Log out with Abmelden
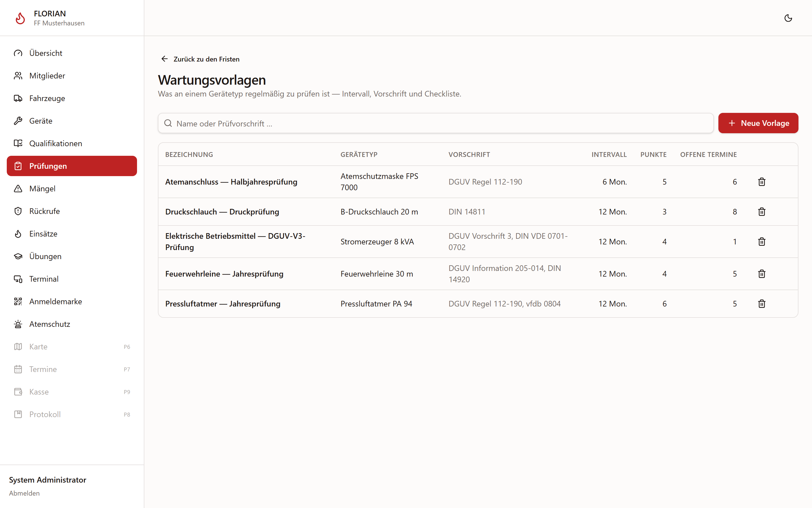The width and height of the screenshot is (812, 508). [x=24, y=493]
